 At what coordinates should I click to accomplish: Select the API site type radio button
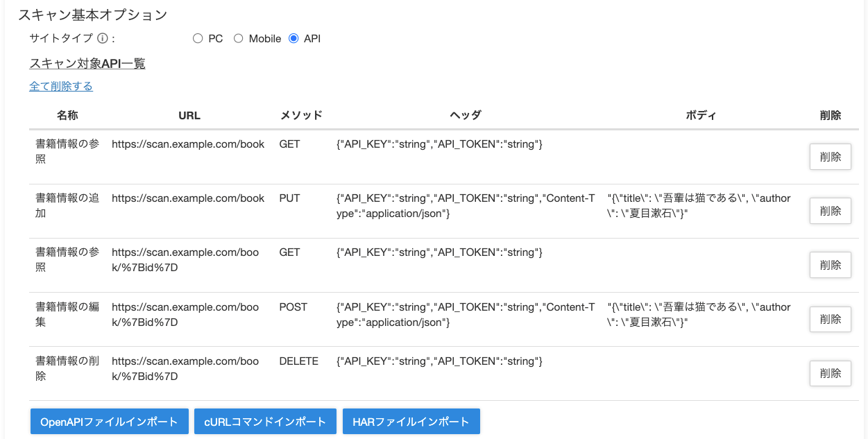click(294, 38)
